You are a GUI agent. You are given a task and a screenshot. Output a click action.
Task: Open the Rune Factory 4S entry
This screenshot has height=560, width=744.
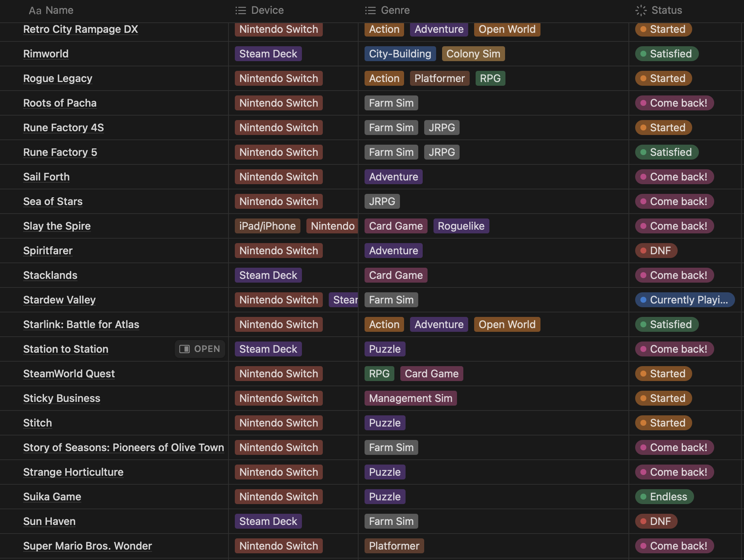[63, 128]
